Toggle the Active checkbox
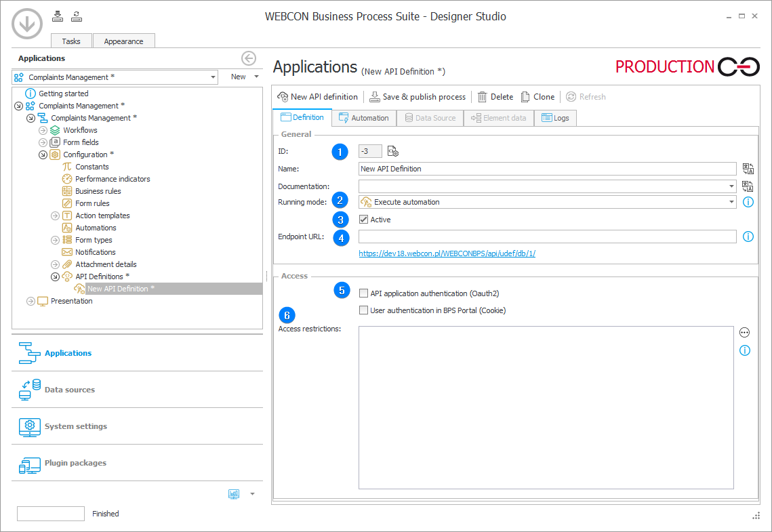Screen dimensions: 772x532 (x=363, y=220)
